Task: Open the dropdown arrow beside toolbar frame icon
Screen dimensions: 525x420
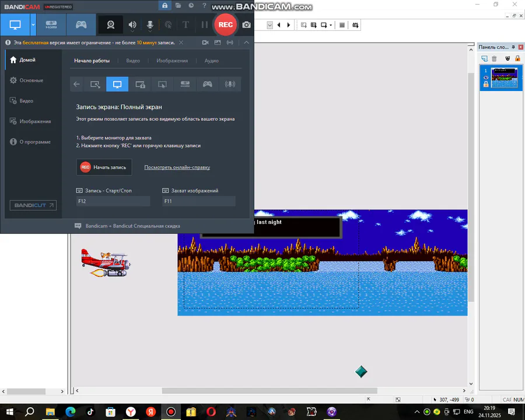Action: 331,25
